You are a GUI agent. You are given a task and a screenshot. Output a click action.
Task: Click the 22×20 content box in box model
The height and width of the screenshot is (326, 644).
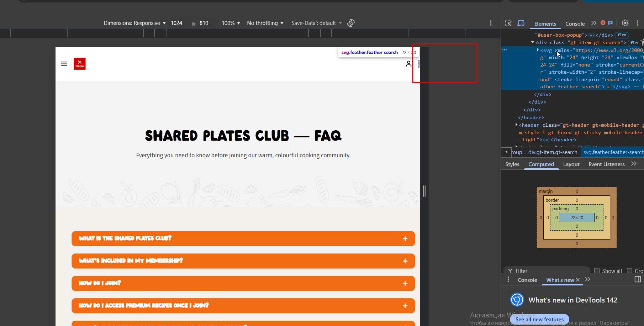[577, 217]
